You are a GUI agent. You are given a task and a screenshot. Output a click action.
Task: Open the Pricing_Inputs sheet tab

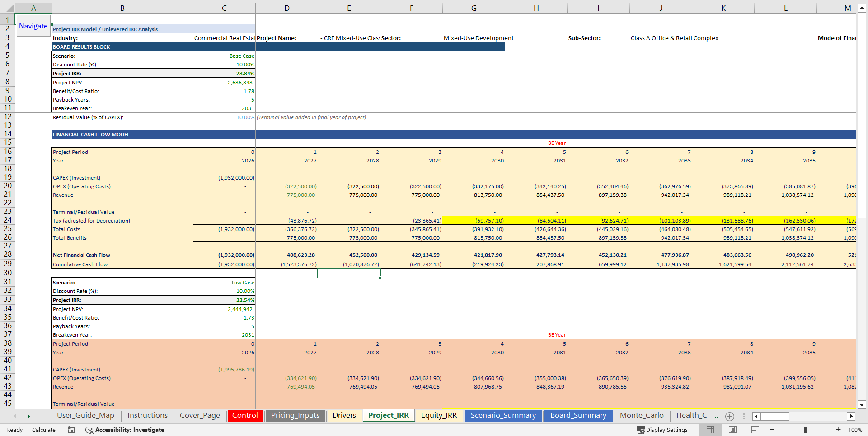point(295,416)
